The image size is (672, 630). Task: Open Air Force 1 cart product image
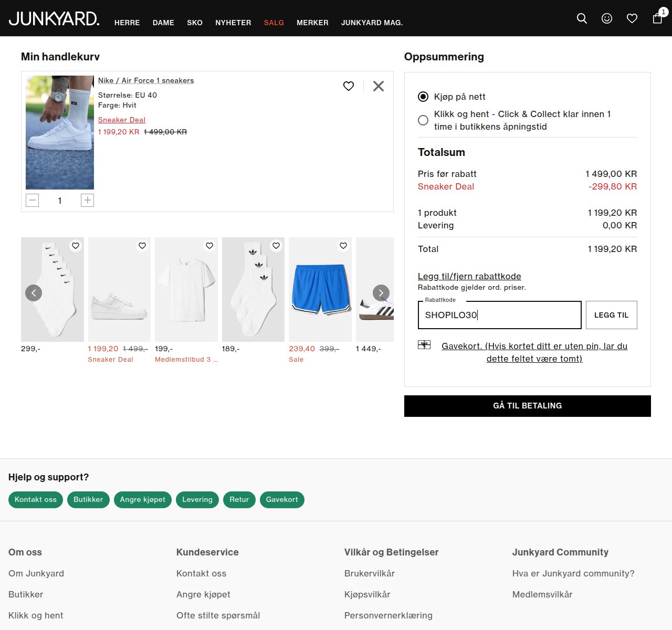tap(60, 132)
